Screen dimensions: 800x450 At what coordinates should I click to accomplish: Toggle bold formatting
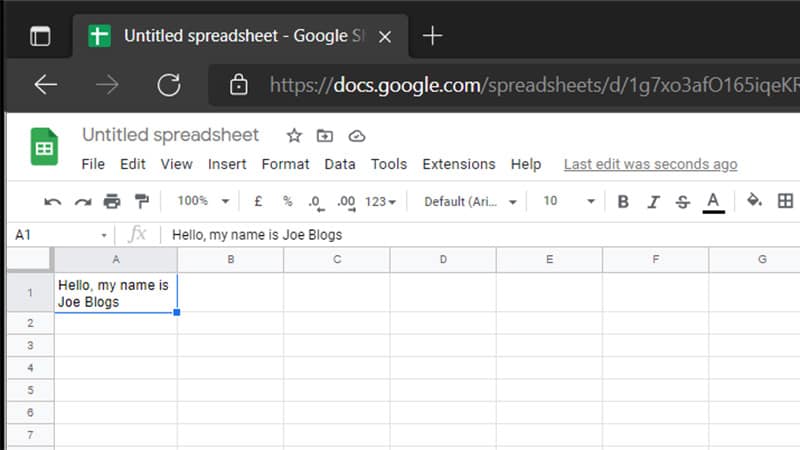[x=623, y=202]
